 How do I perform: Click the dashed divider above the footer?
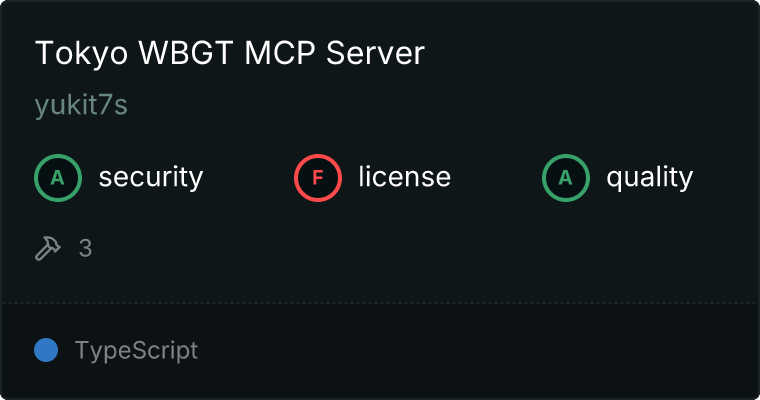tap(380, 303)
